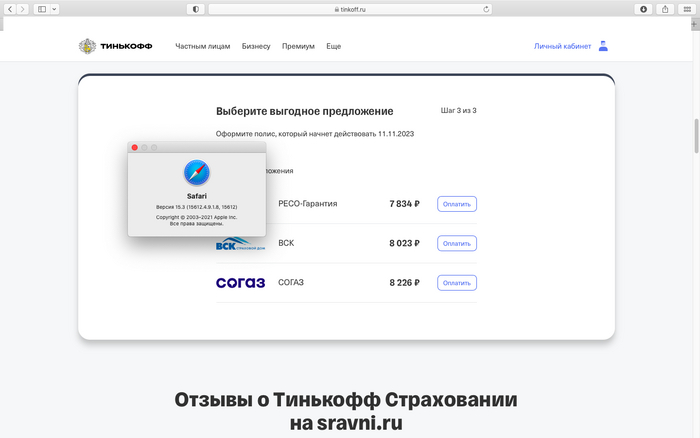Click the page vertical scrollbar thumb
The image size is (700, 438).
[696, 136]
